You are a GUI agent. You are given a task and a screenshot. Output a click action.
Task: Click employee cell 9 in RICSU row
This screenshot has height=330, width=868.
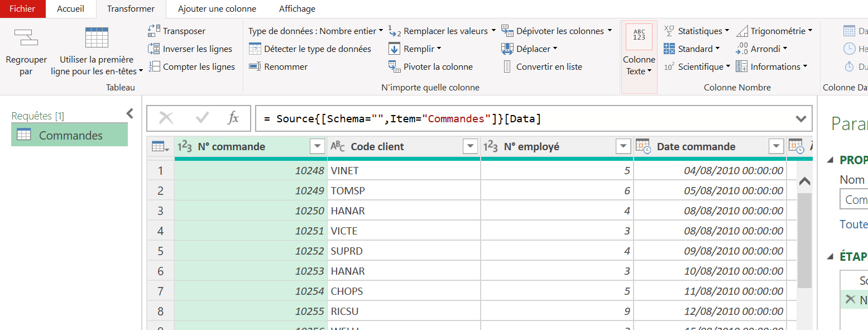[557, 311]
